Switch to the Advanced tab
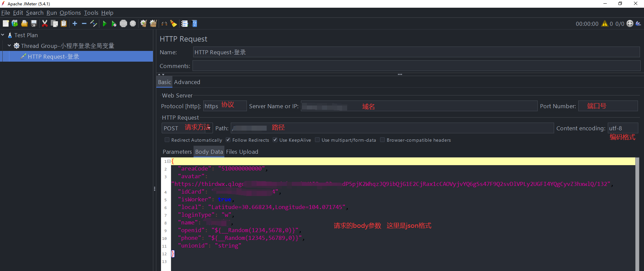This screenshot has height=271, width=644. [187, 82]
